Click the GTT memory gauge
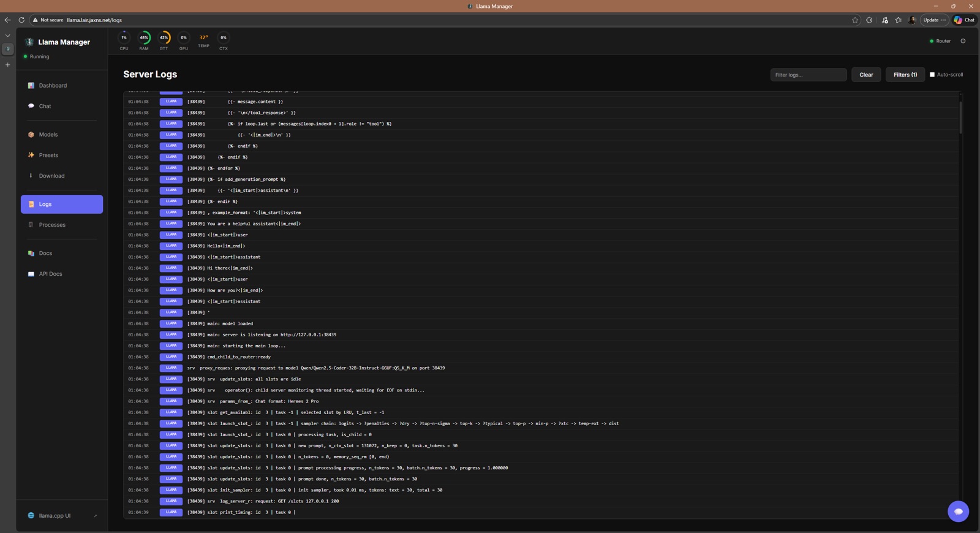 [164, 38]
